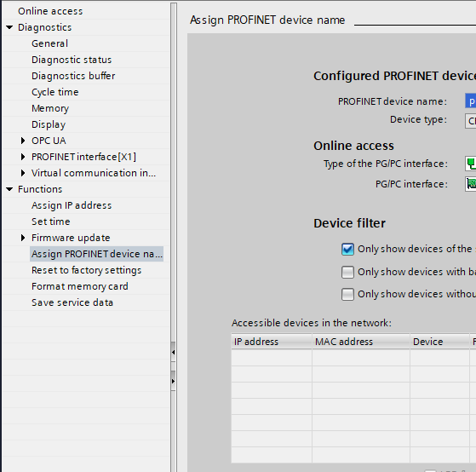This screenshot has width=476, height=472.
Task: Click the Functions section label
Action: 40,189
